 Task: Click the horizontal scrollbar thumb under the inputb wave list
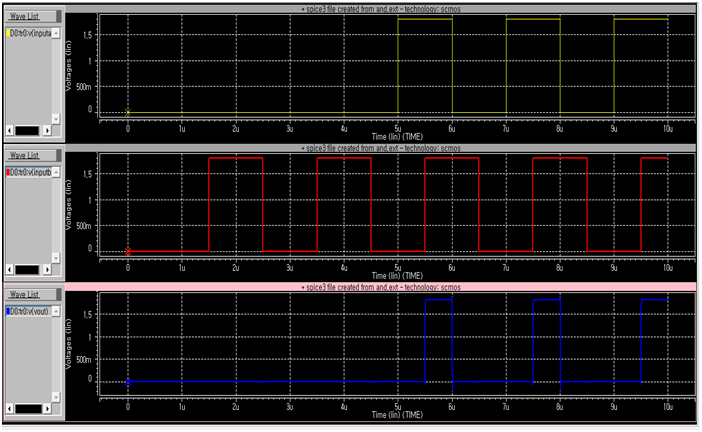click(x=27, y=270)
